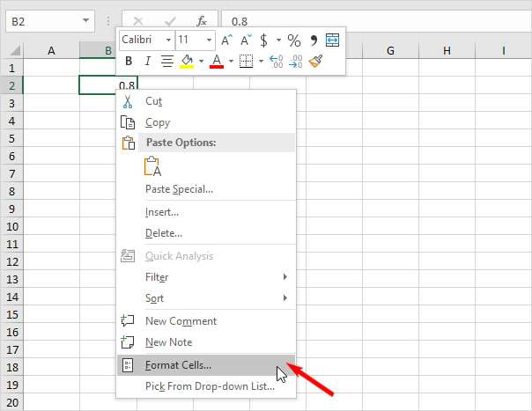Open the Name Box dropdown arrow
The height and width of the screenshot is (411, 532).
click(x=85, y=21)
